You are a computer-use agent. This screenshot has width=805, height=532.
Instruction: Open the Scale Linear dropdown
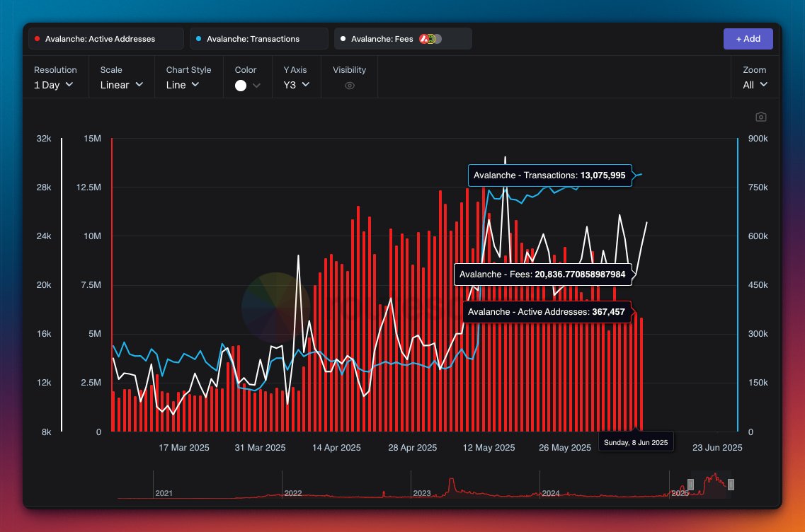122,85
